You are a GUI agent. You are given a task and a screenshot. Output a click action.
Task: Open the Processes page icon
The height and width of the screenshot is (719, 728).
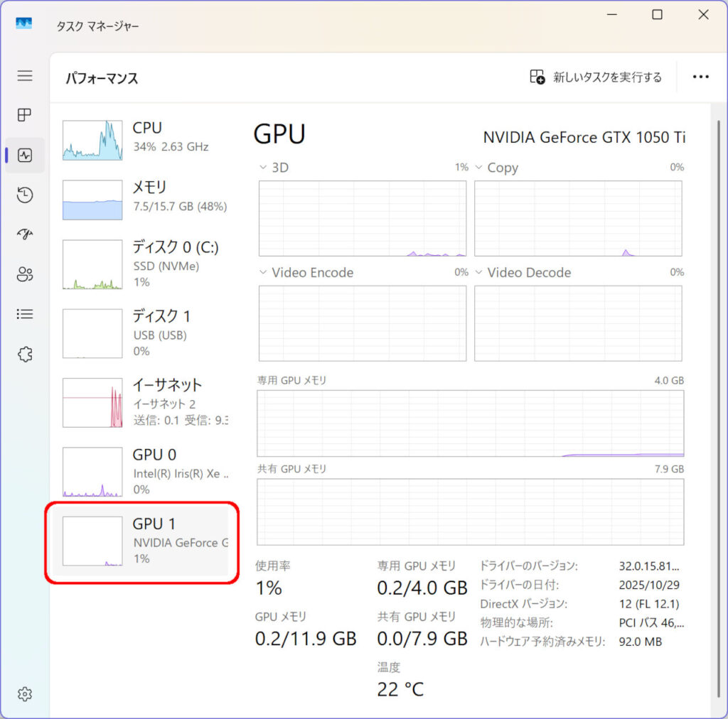click(x=25, y=115)
